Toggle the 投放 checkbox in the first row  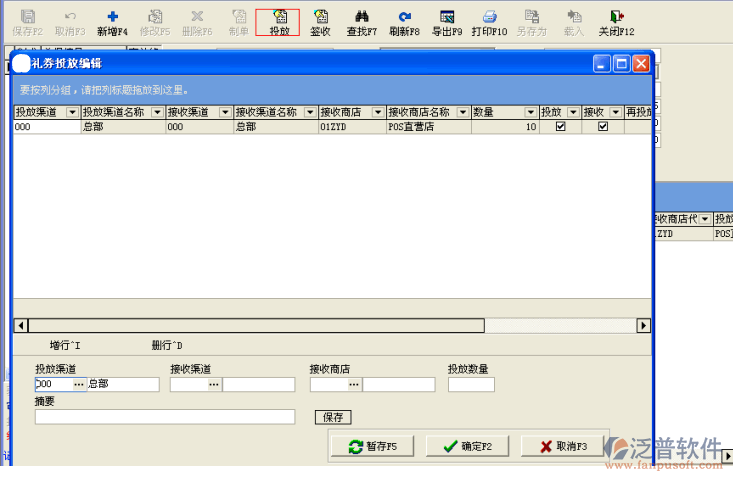click(560, 127)
